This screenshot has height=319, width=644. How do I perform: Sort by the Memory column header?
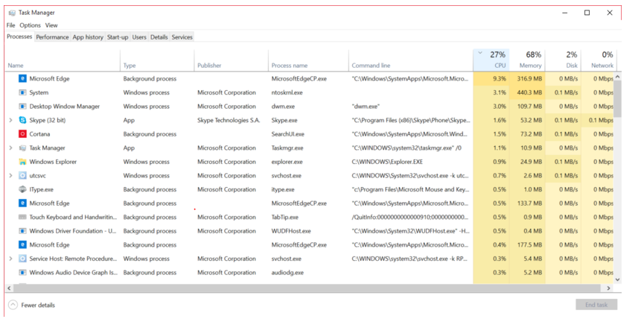click(x=527, y=60)
